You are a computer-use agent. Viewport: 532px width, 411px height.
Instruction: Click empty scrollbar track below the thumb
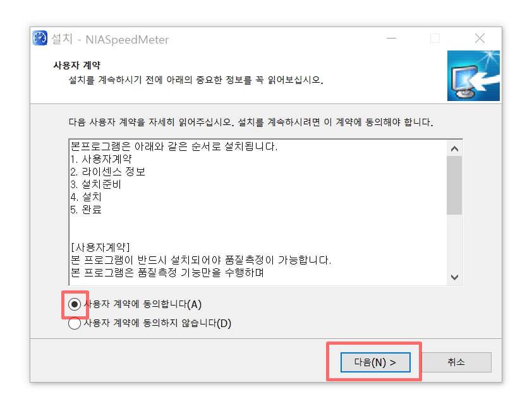tap(454, 242)
